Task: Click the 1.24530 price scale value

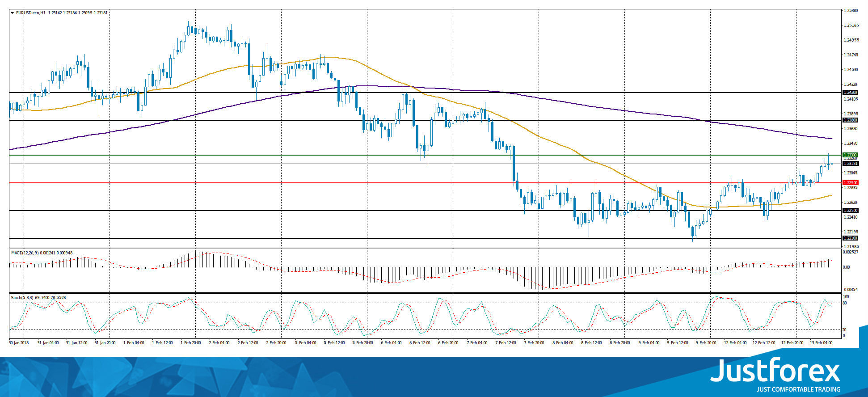Action: point(851,70)
